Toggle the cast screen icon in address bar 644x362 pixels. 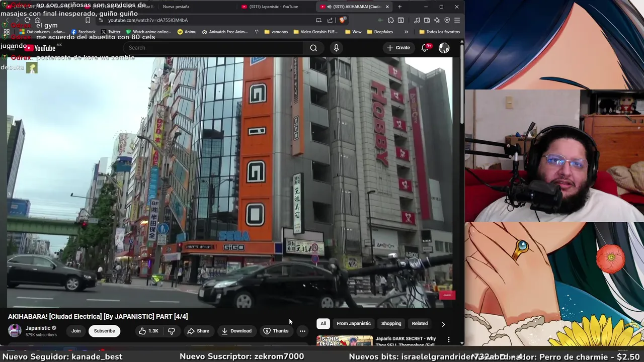pos(318,20)
